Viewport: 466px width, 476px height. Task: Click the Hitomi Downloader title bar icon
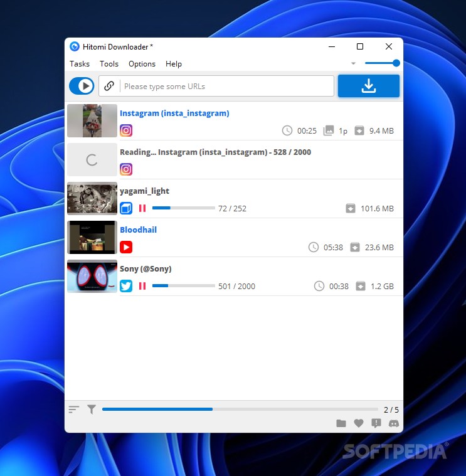point(75,46)
